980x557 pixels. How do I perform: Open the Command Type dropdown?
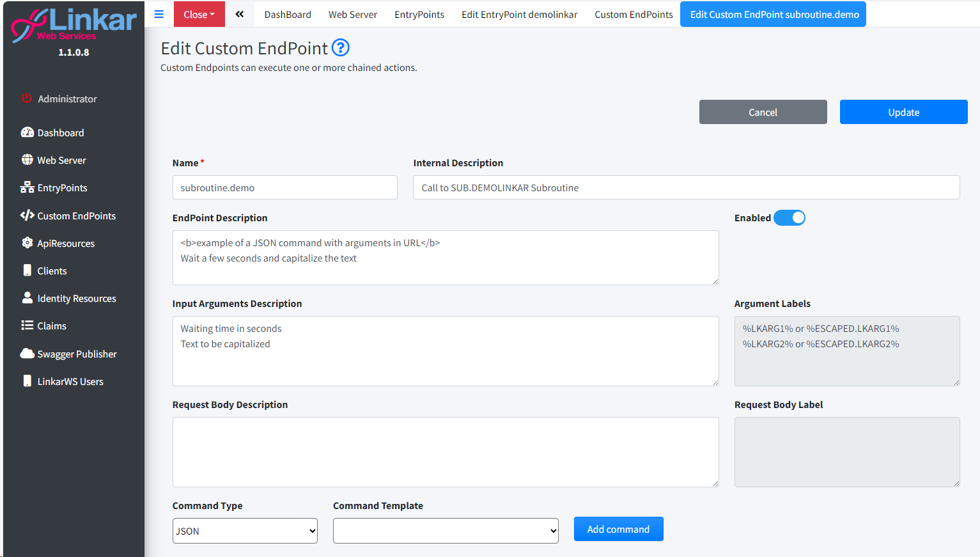[x=245, y=531]
